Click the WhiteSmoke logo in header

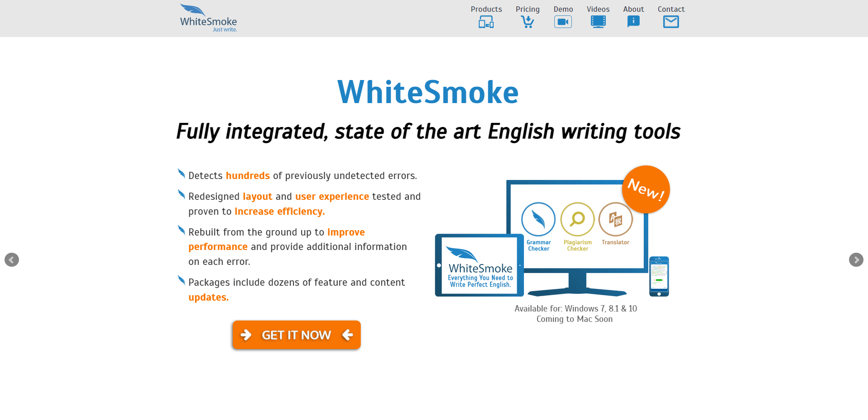point(208,18)
